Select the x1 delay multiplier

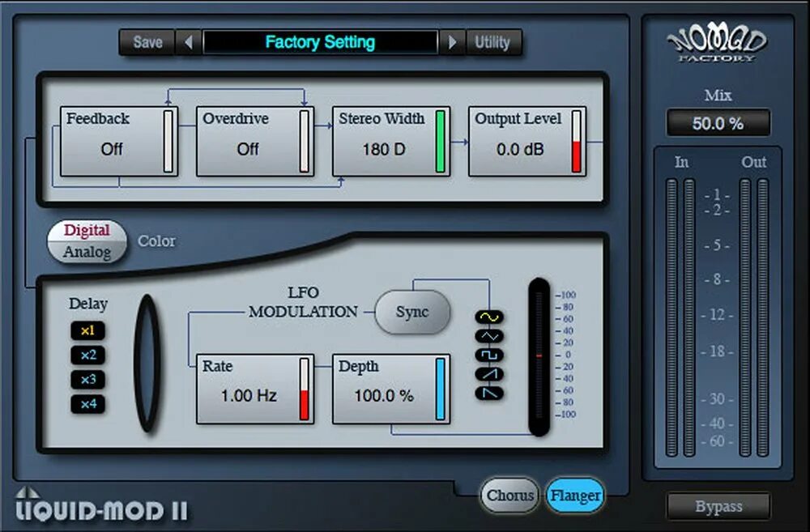[87, 330]
